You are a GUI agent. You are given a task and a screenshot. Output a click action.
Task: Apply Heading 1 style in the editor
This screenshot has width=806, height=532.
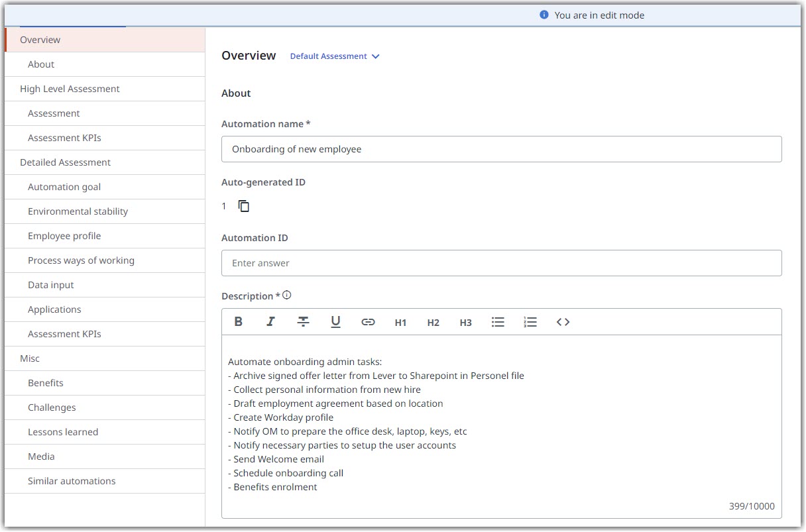pos(400,323)
